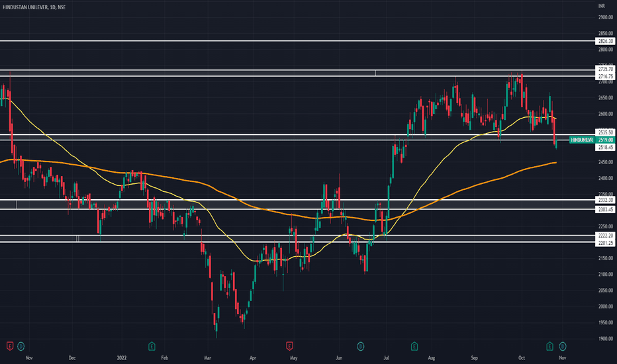
Task: Select the 2518.45 horizontal line label
Action: pyautogui.click(x=606, y=147)
